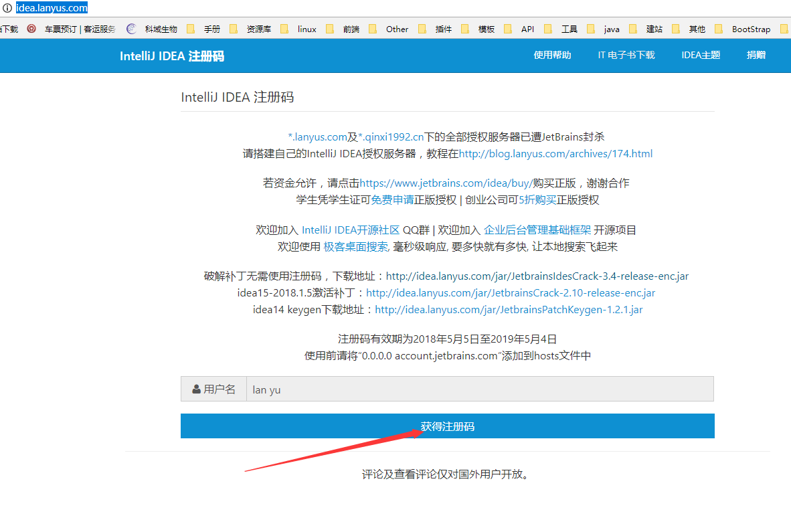The width and height of the screenshot is (791, 532).
Task: Select the idea.lanyus.com URL text
Action: click(52, 7)
